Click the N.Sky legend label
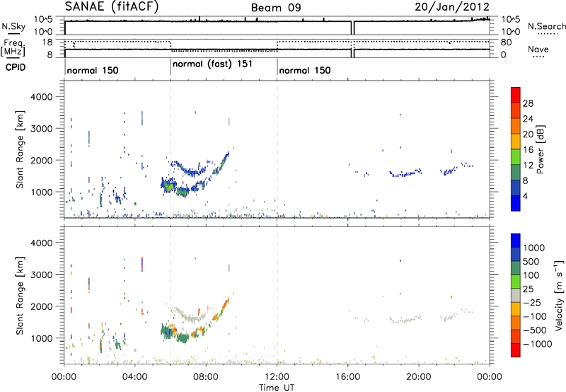The image size is (566, 392). (13, 26)
